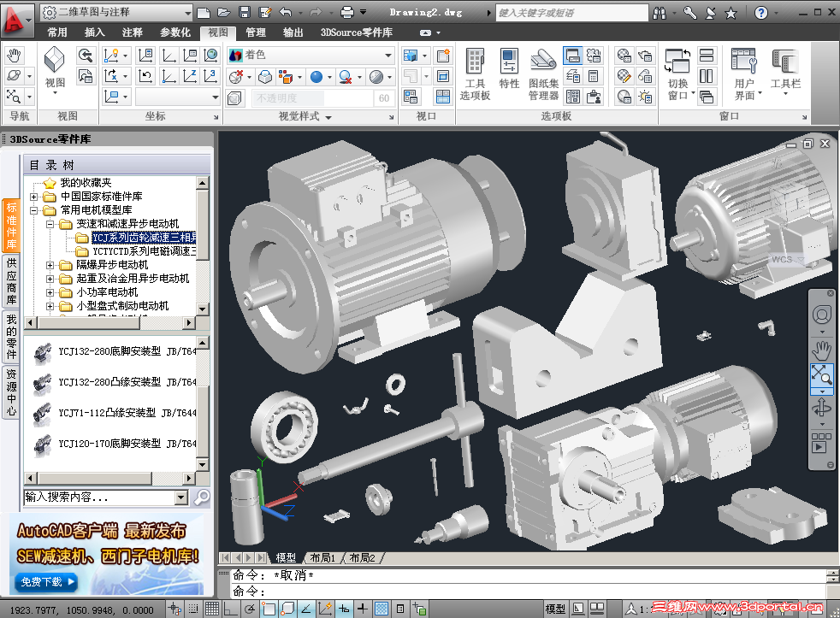The image size is (840, 618).
Task: Toggle Object Snap in status bar
Action: coord(269,609)
